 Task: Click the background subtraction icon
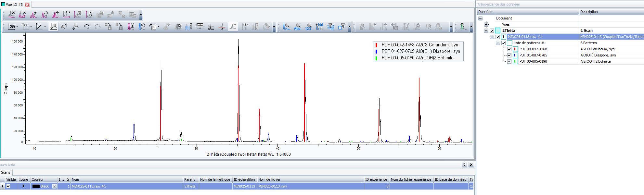[x=11, y=15]
